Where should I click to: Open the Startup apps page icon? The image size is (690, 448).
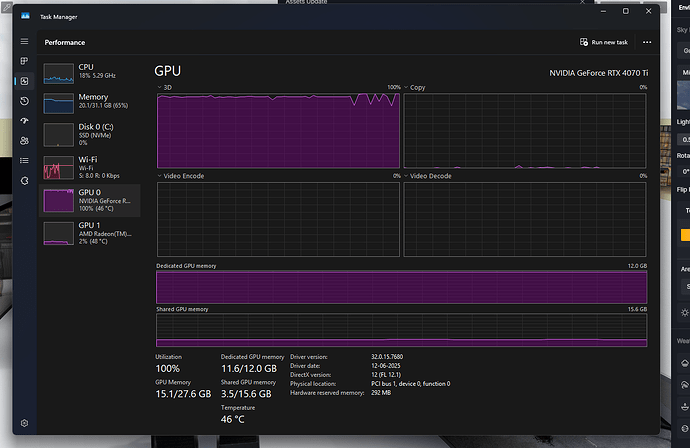point(24,121)
